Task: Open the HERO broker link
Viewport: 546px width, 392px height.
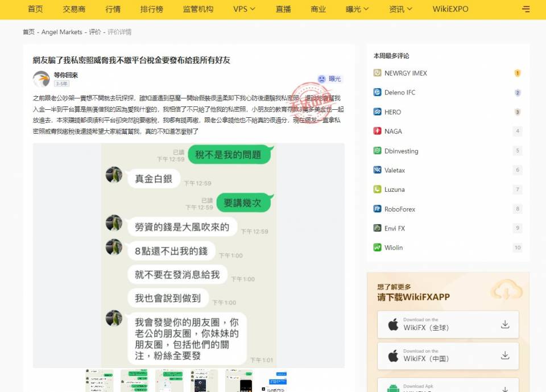Action: click(x=393, y=112)
